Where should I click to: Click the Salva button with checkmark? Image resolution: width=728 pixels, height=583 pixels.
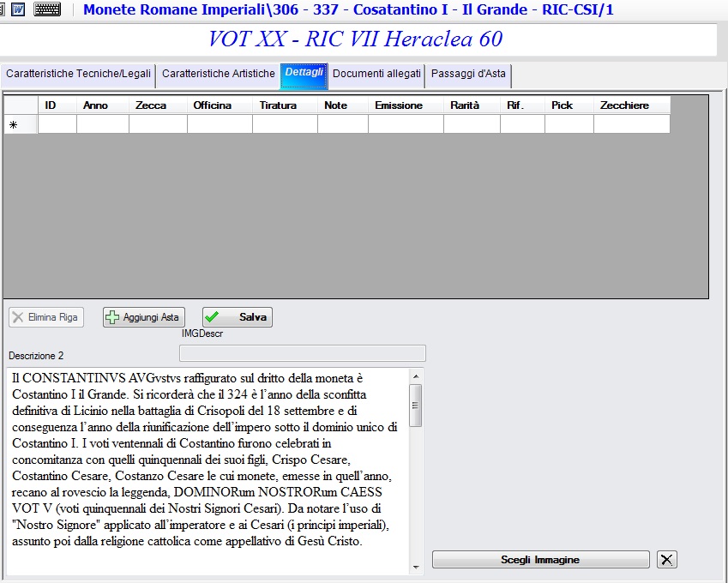tap(238, 317)
